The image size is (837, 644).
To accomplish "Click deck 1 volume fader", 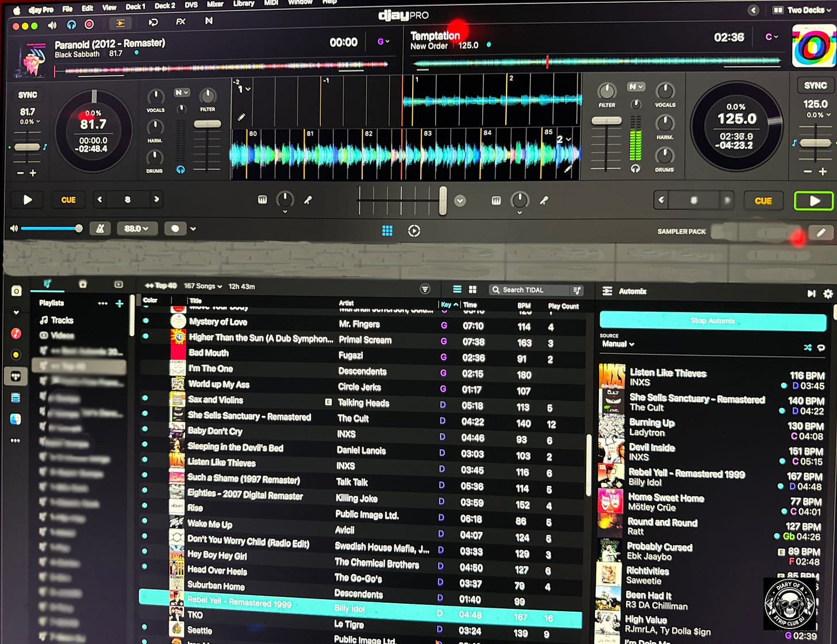I will point(207,124).
